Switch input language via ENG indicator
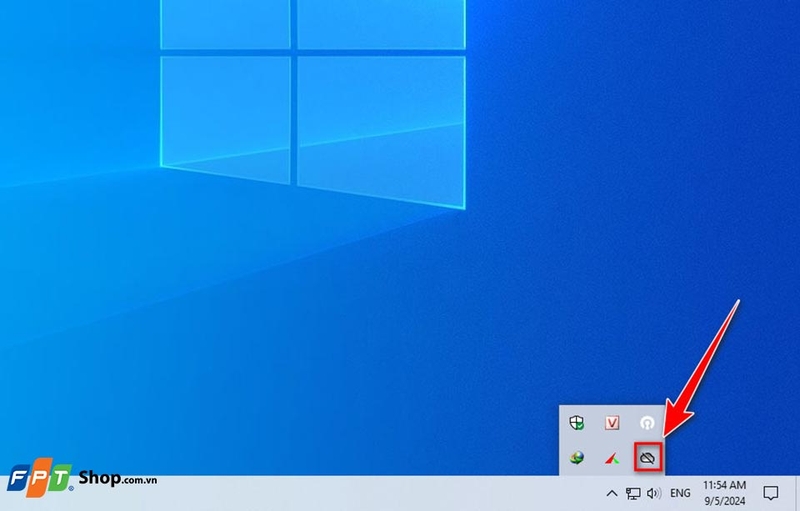This screenshot has height=511, width=800. click(x=680, y=493)
